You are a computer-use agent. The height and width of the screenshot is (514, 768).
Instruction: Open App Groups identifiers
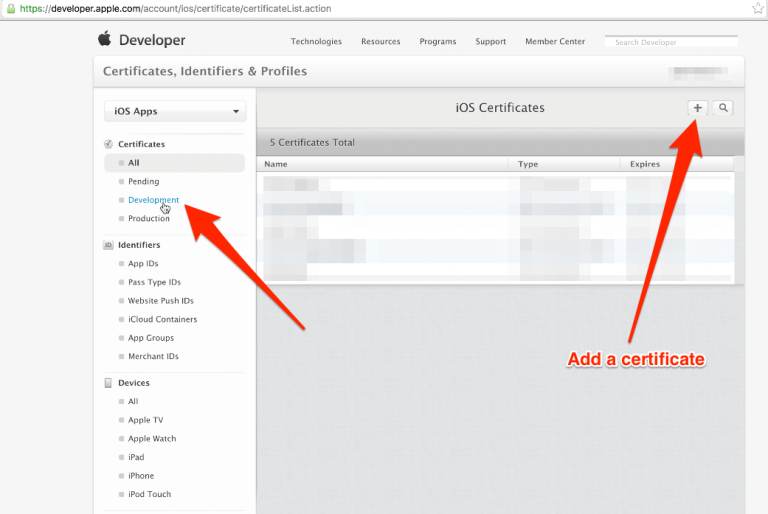coord(151,338)
